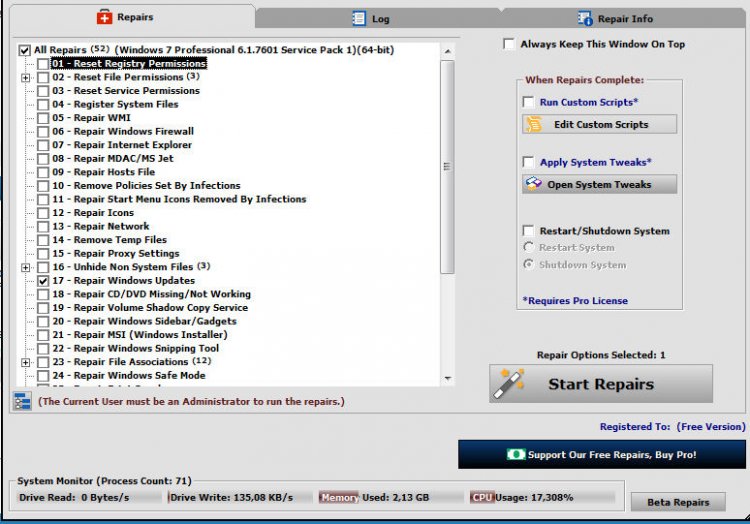The width and height of the screenshot is (750, 524).
Task: Click the Repair Info icon
Action: point(585,18)
